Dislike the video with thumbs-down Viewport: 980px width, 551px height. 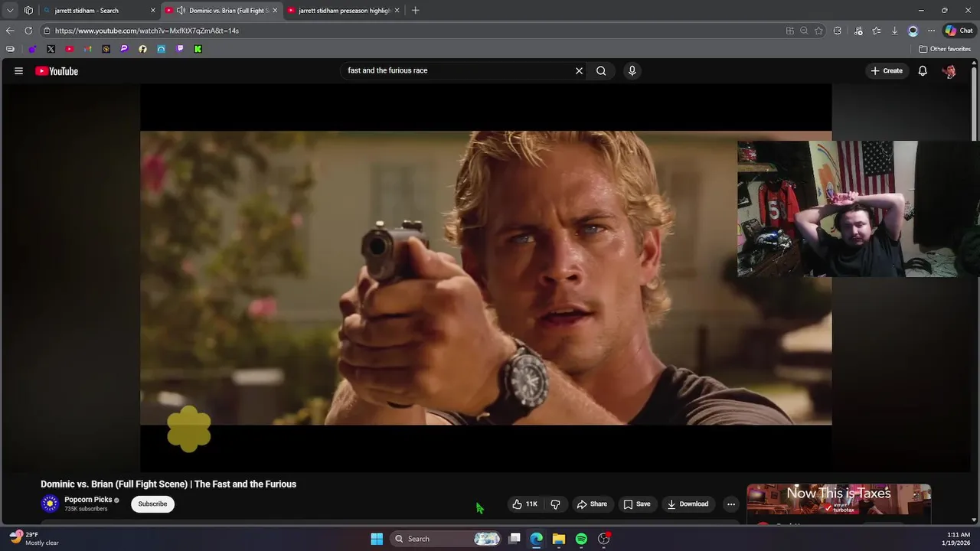point(555,504)
